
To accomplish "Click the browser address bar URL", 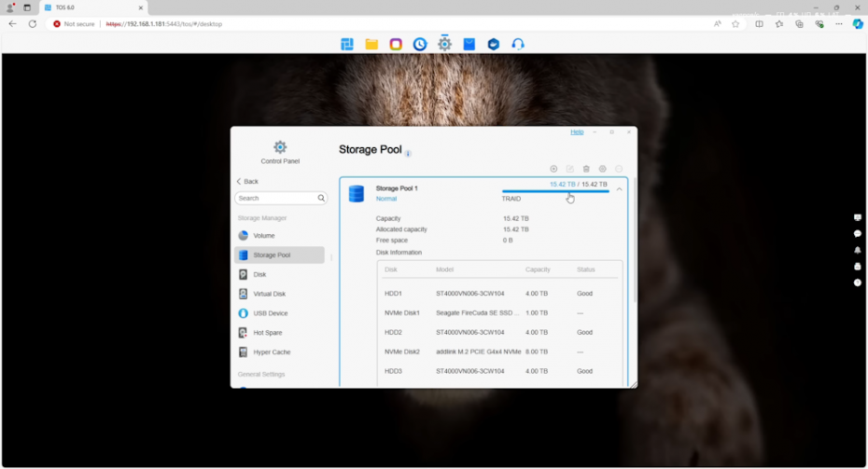I will point(164,24).
